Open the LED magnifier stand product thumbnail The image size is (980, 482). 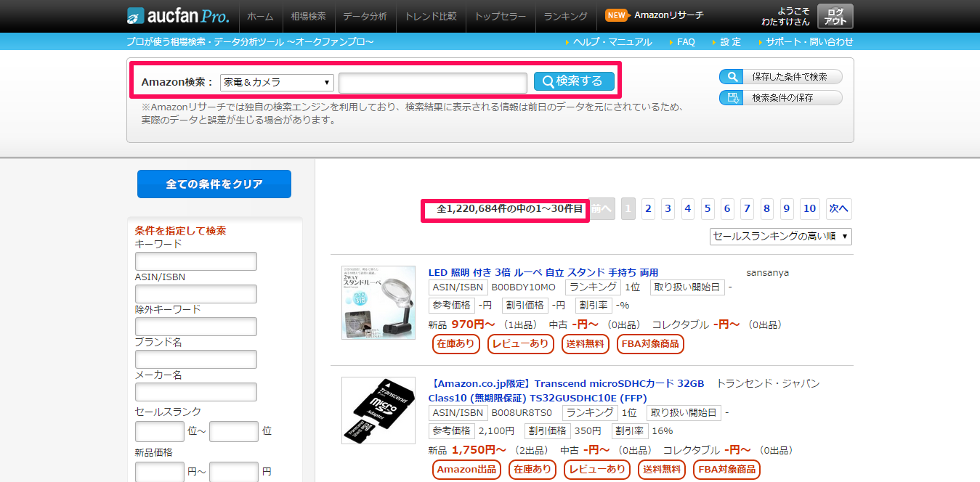378,302
